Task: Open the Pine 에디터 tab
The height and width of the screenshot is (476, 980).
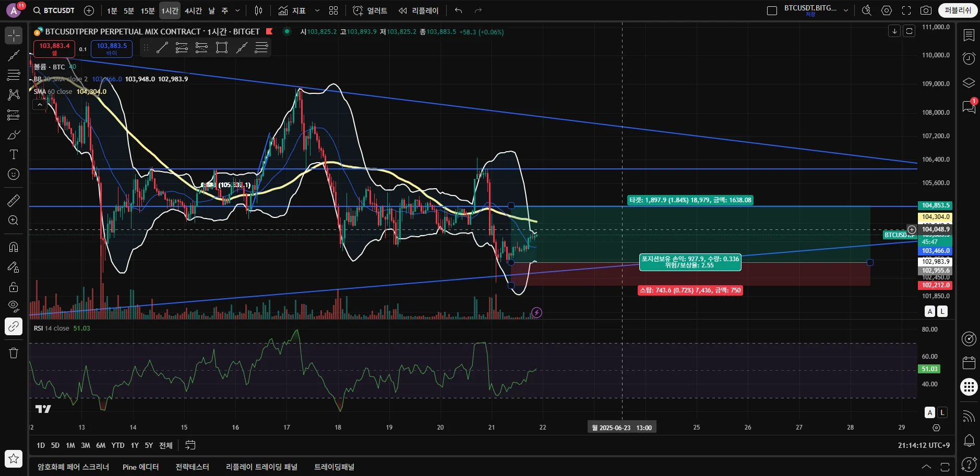Action: tap(140, 467)
